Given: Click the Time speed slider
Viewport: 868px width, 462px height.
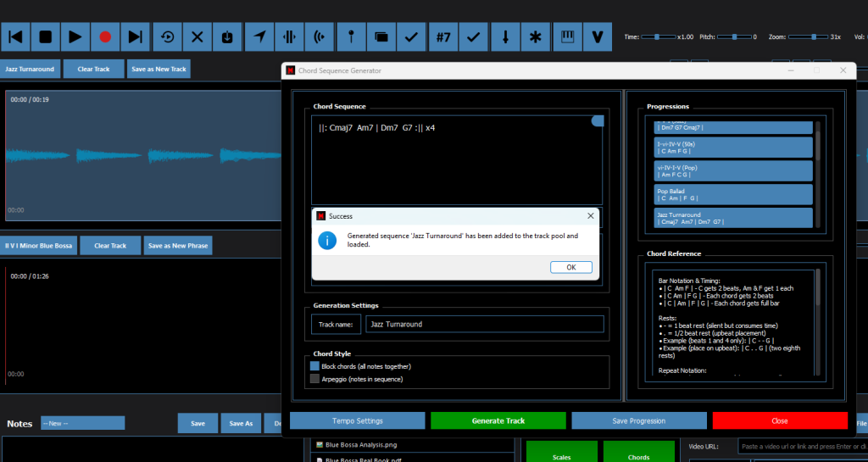Looking at the screenshot, I should pos(657,36).
